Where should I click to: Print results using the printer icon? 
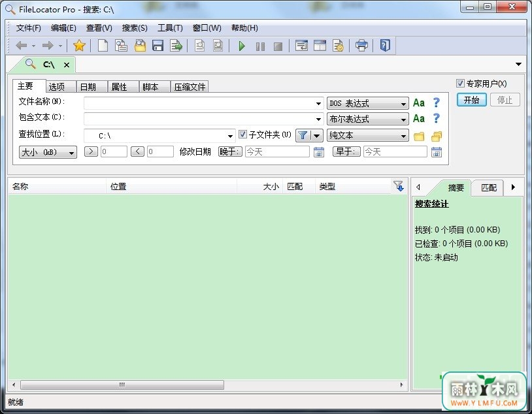pyautogui.click(x=361, y=46)
